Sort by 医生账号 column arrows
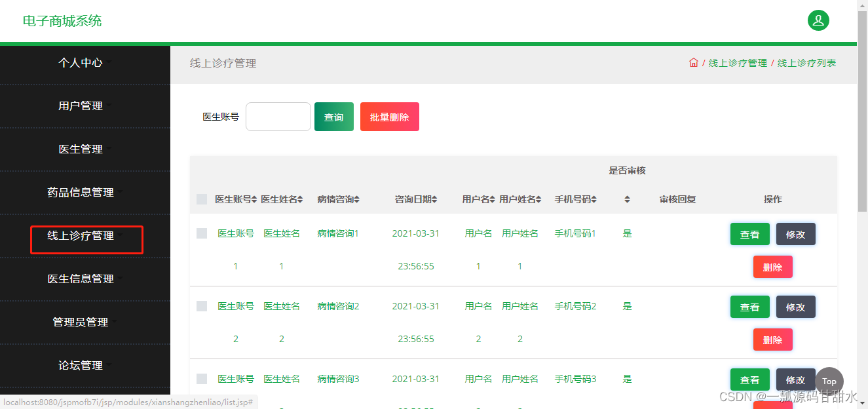 (254, 199)
